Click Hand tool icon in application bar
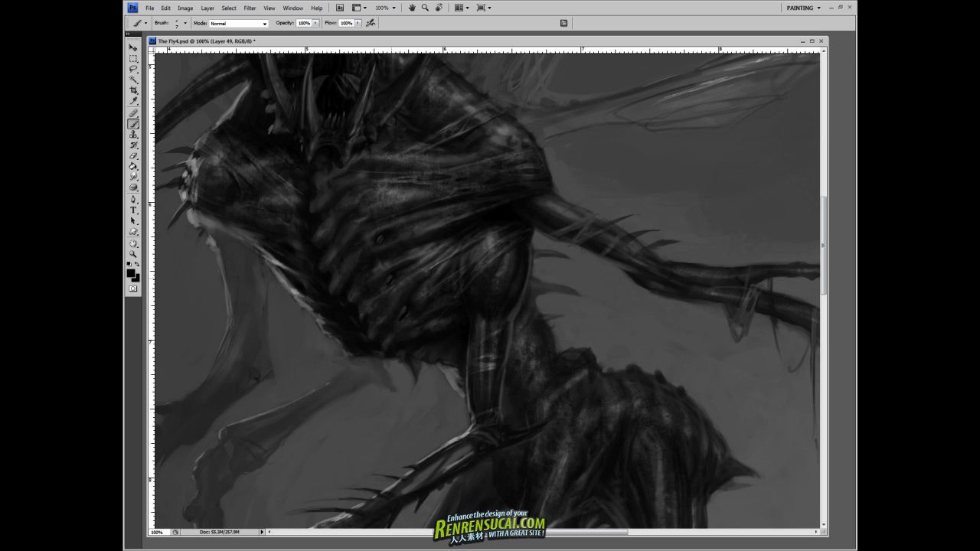980x551 pixels. 412,8
